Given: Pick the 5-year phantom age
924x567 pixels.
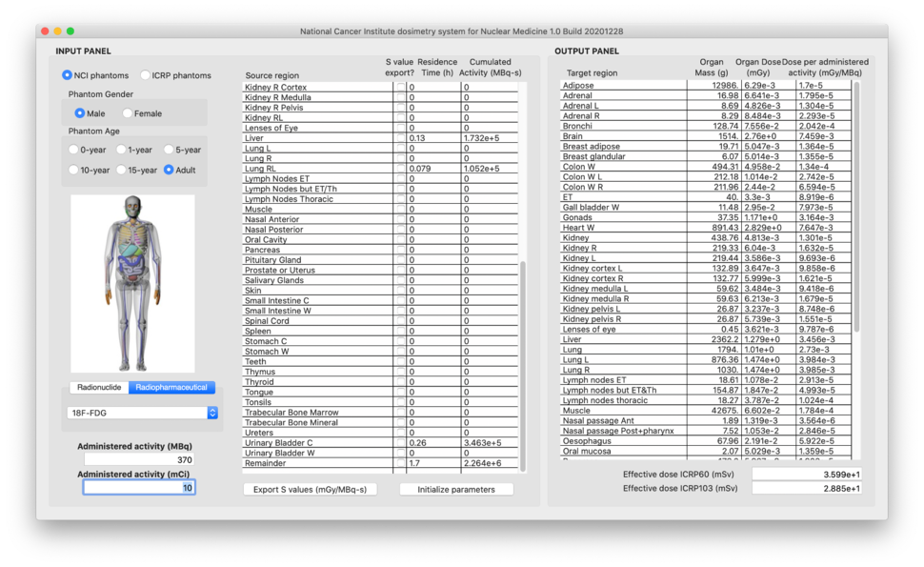Looking at the screenshot, I should tap(169, 150).
